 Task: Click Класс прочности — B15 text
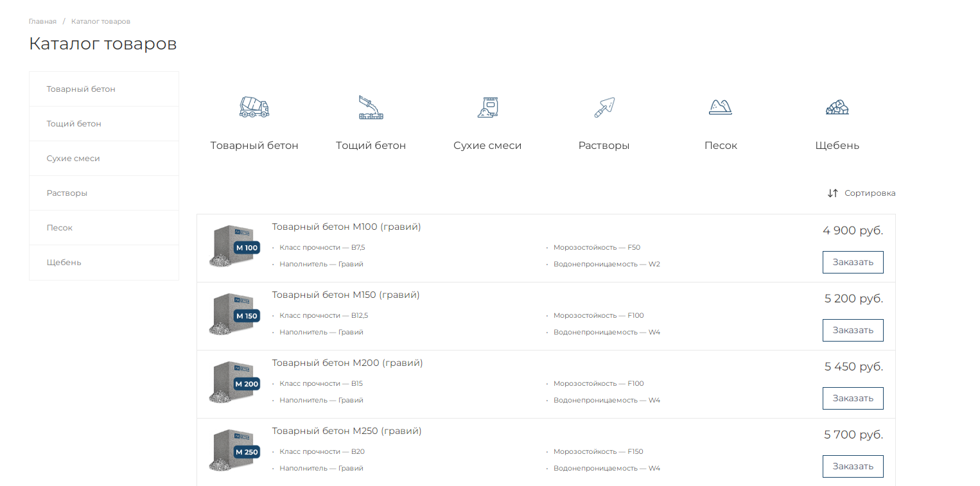(x=321, y=383)
